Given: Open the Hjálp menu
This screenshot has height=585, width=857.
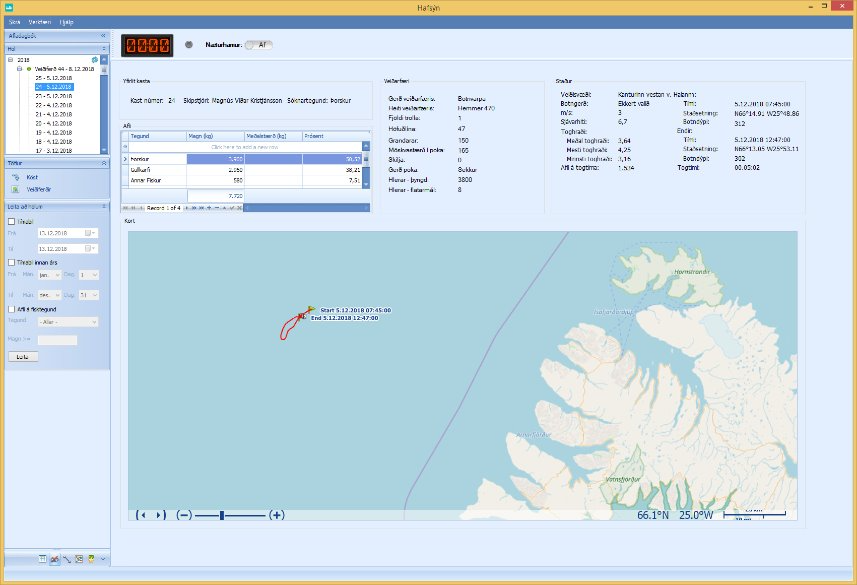Looking at the screenshot, I should 67,21.
